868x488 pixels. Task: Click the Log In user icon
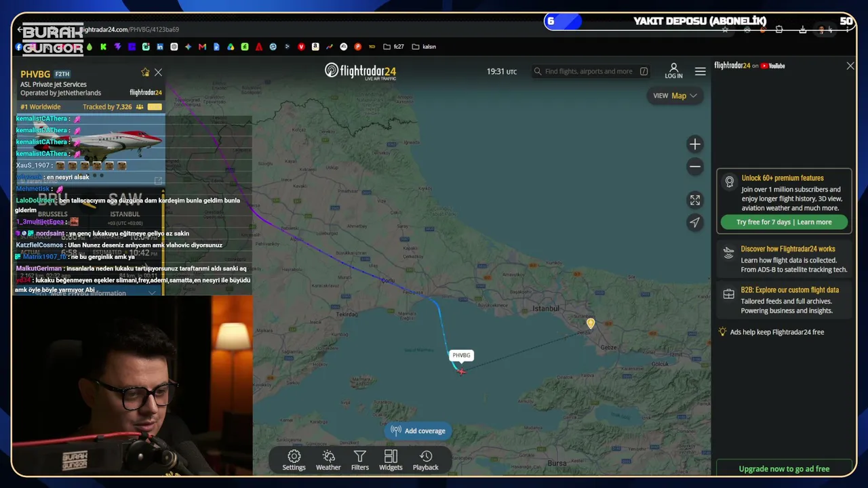[673, 71]
